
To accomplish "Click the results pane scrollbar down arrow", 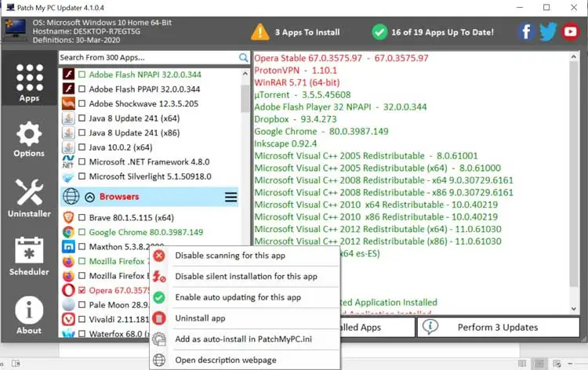I will tap(574, 309).
